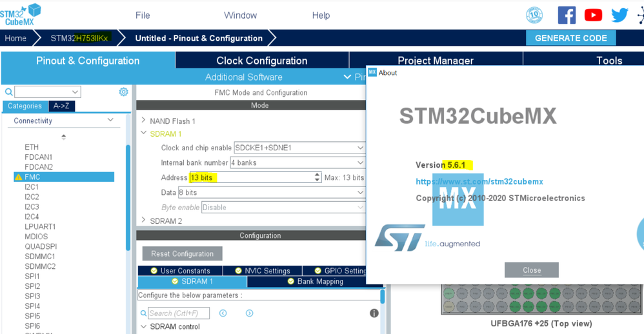
Task: Switch to the Project Manager tab
Action: pyautogui.click(x=436, y=60)
